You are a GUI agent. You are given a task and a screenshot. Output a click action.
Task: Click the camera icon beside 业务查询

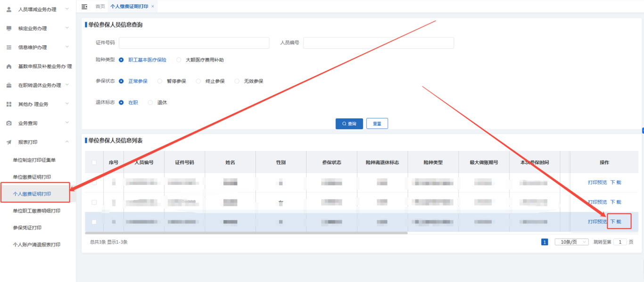tap(9, 123)
